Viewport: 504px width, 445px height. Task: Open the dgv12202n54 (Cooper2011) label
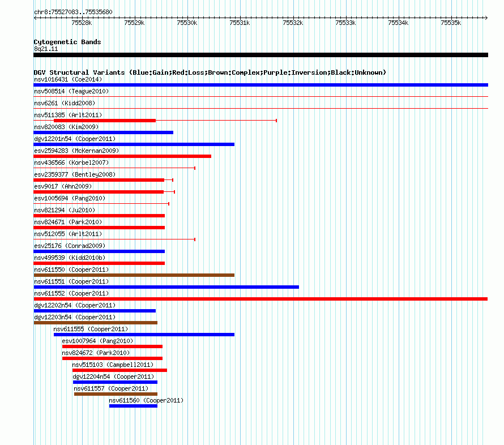click(75, 305)
